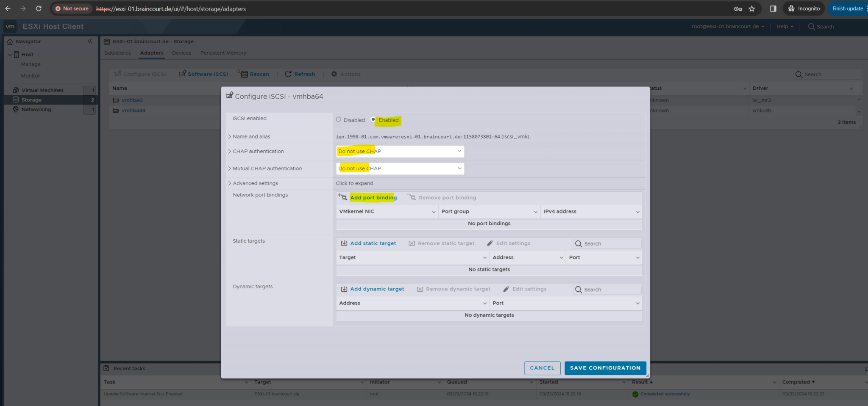Viewport: 868px width, 406px height.
Task: Click the Add port binding icon
Action: pyautogui.click(x=342, y=197)
